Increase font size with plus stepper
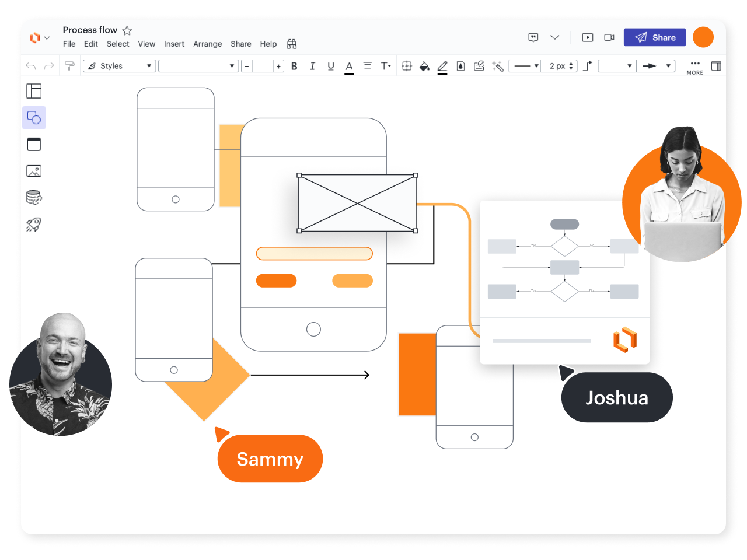The height and width of the screenshot is (560, 747). click(x=278, y=66)
